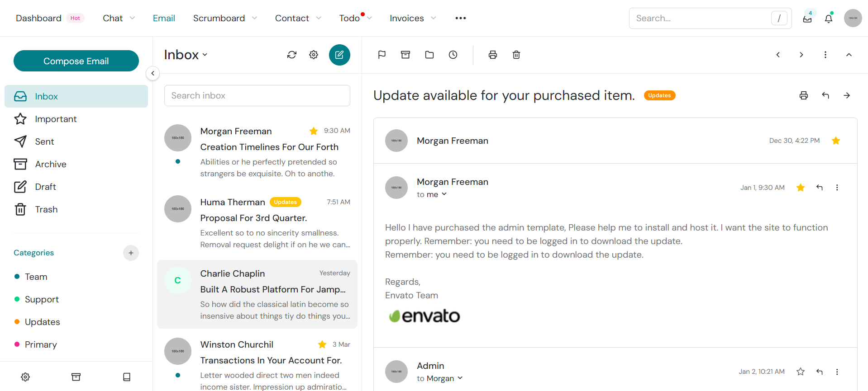Open the Dashboard menu item

[50, 18]
